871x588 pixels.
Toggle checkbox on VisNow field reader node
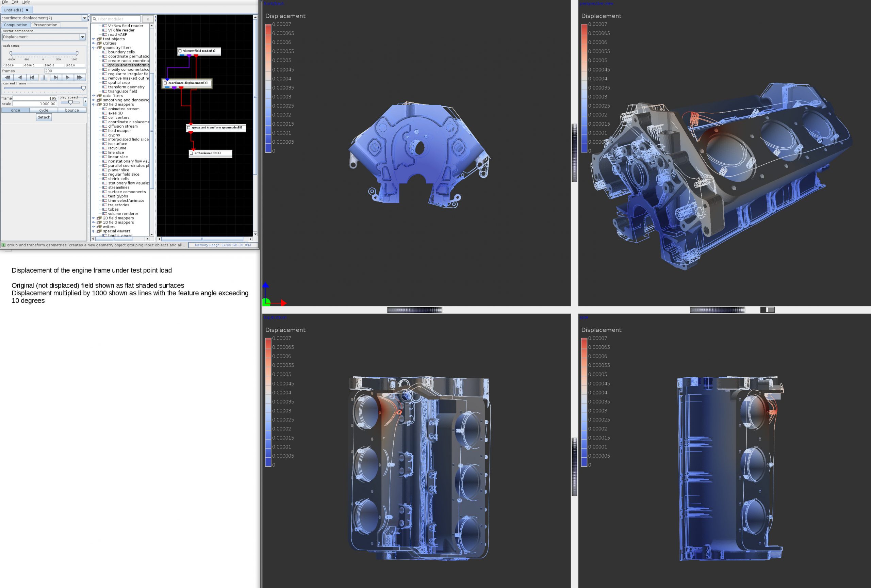(180, 51)
